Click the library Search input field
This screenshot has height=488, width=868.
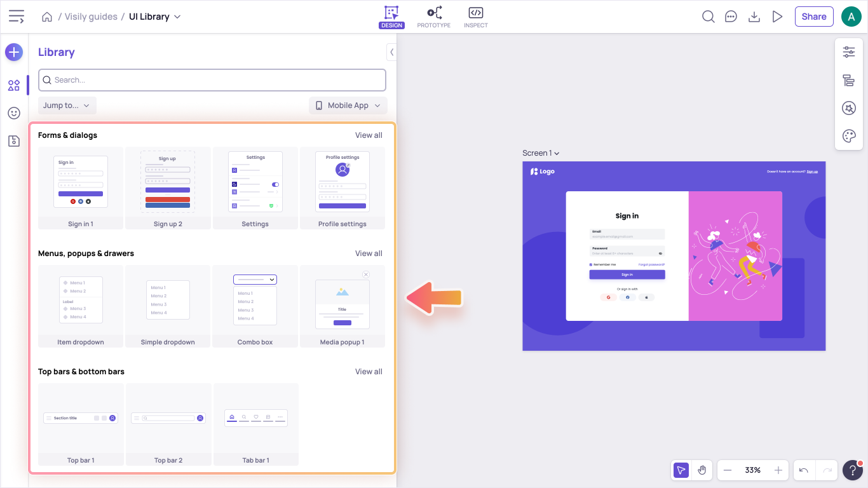pyautogui.click(x=212, y=80)
